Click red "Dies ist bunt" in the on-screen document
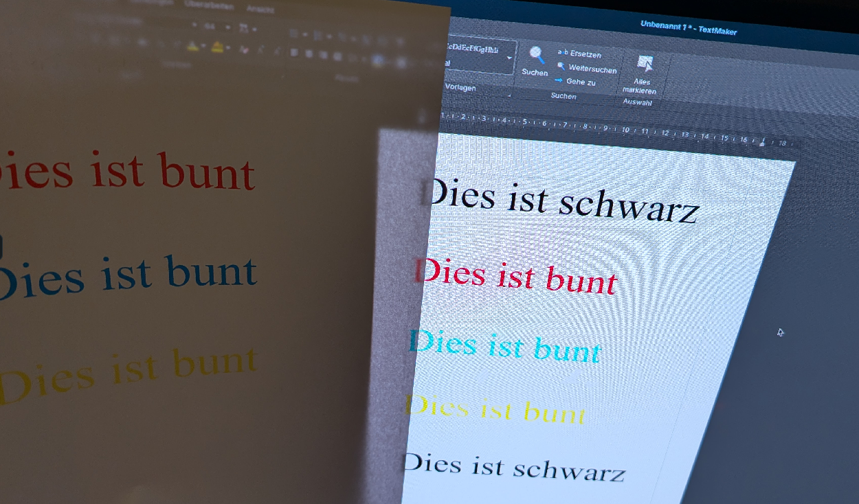 (x=516, y=277)
